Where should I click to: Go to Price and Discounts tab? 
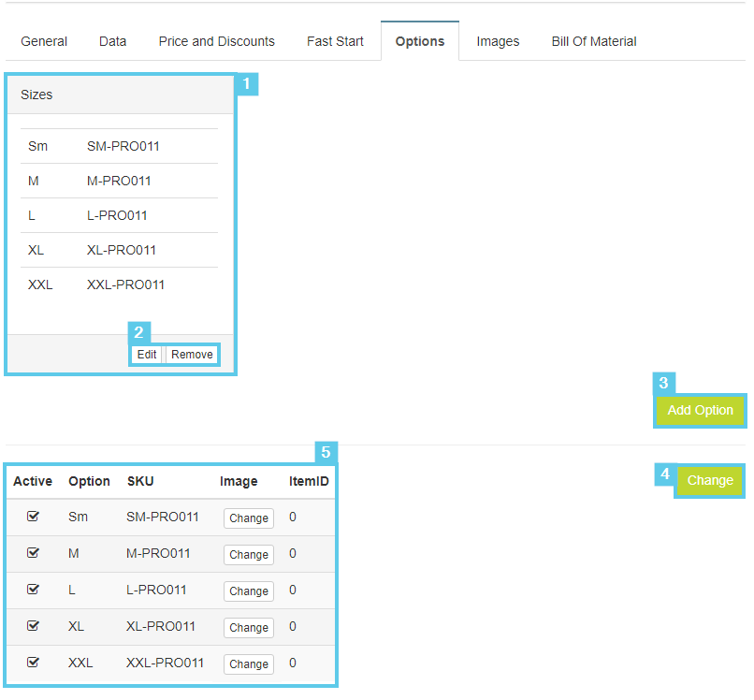(x=217, y=41)
